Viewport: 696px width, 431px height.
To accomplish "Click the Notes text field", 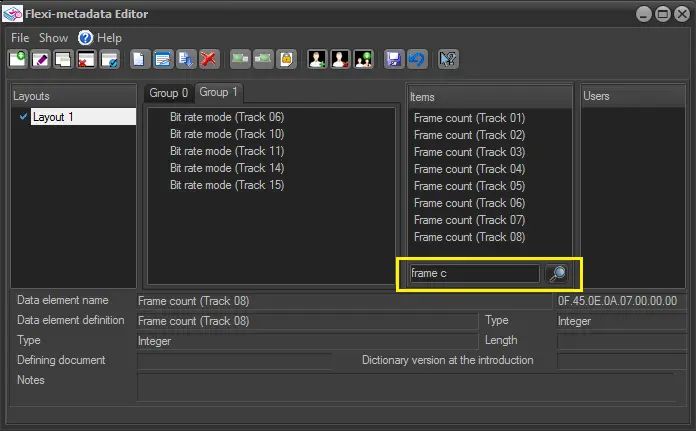I will tap(405, 385).
